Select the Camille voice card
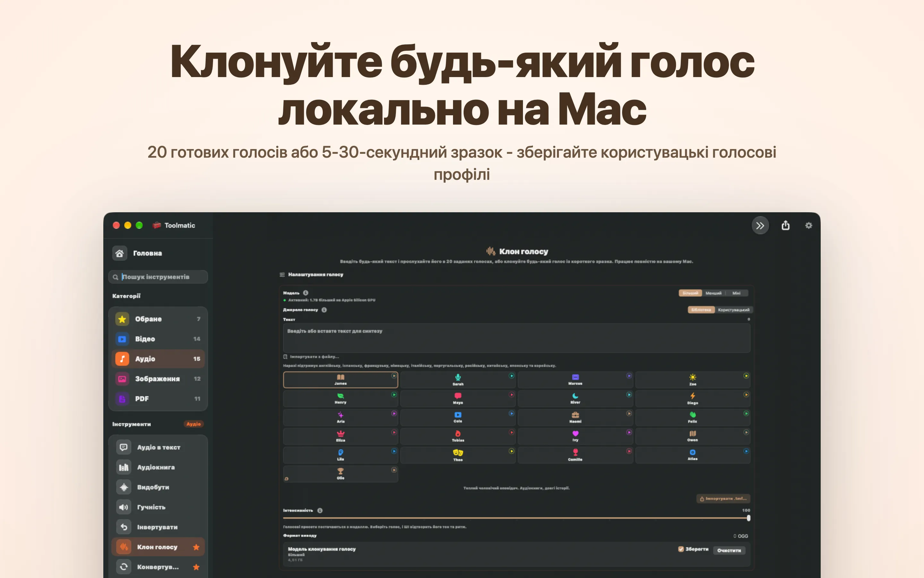This screenshot has width=924, height=578. point(575,455)
